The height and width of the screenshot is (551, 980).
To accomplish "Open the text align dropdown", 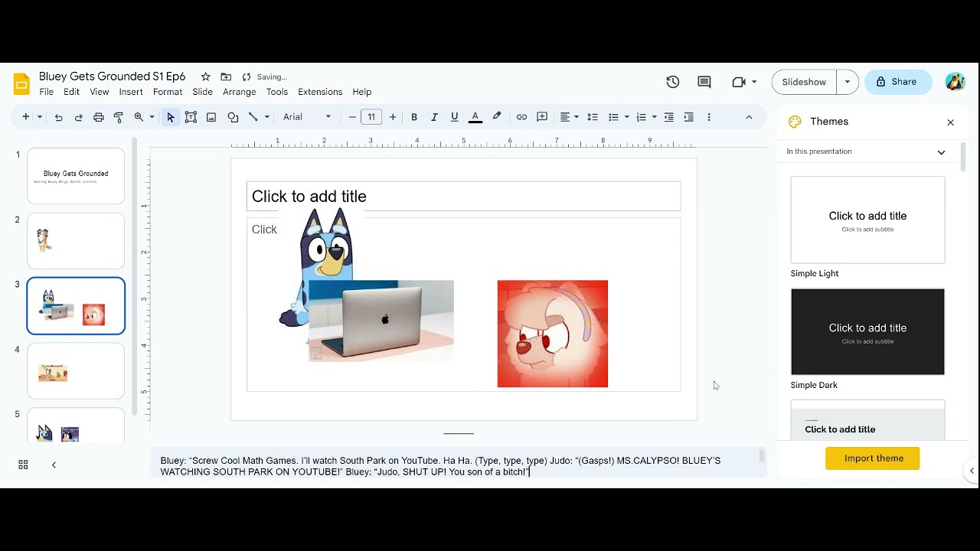I will click(569, 117).
